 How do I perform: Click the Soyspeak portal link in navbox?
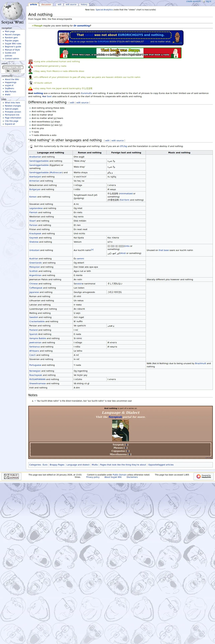(115, 417)
